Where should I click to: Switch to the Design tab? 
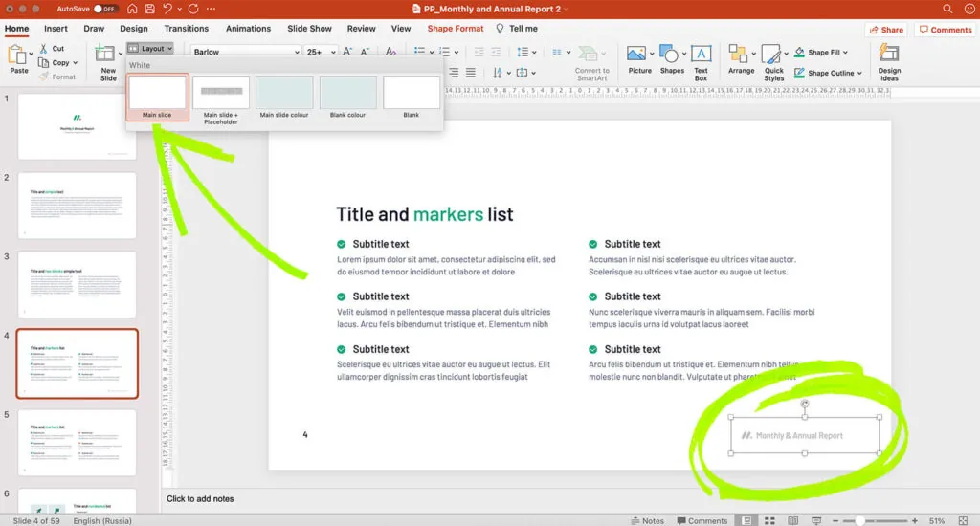(134, 29)
